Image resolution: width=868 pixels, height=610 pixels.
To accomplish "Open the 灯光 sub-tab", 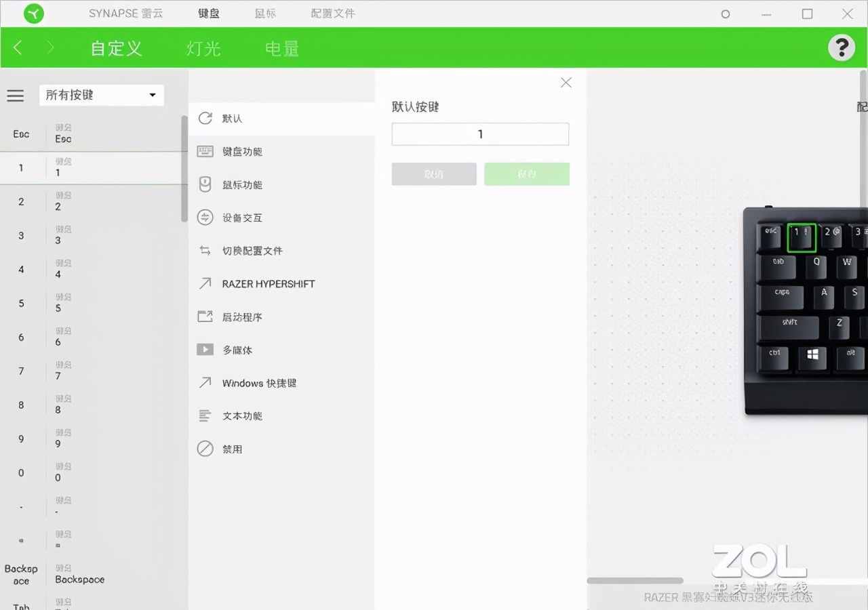I will click(203, 48).
